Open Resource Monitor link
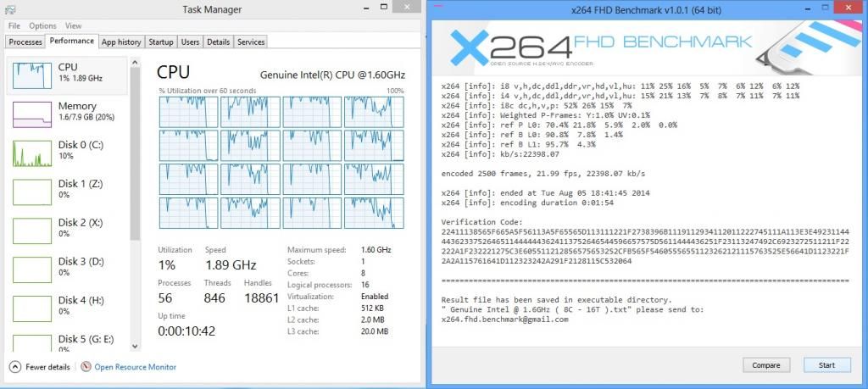The image size is (868, 389). click(135, 367)
